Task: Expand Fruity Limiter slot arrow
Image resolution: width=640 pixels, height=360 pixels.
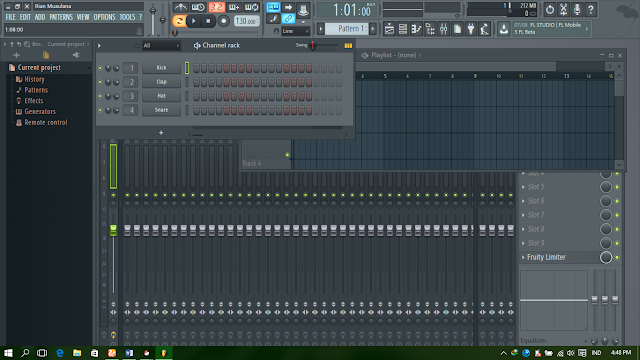Action: point(523,257)
